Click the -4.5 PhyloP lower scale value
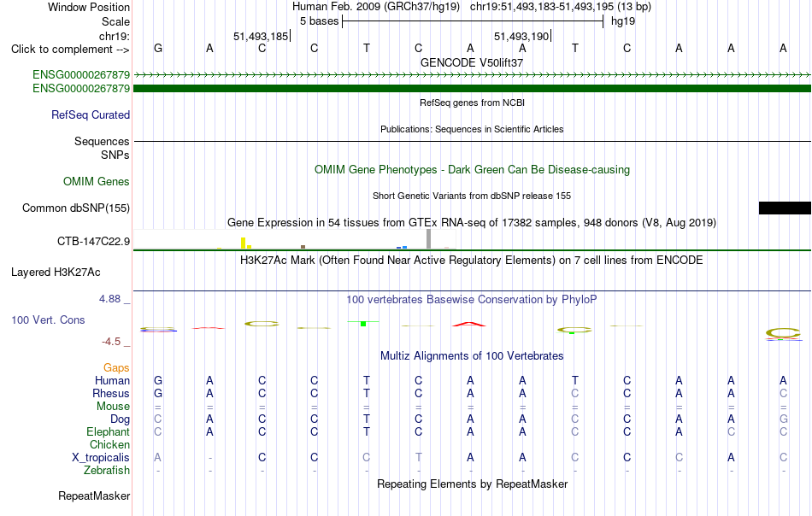 [x=111, y=342]
